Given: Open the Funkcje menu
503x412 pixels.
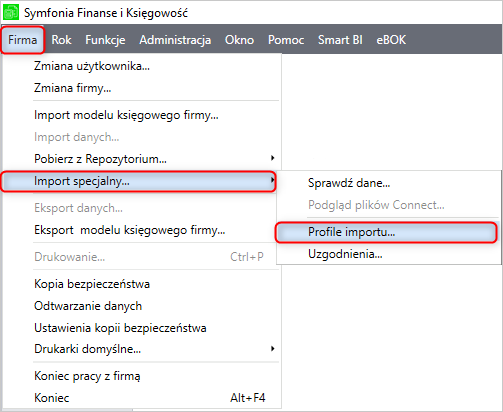Looking at the screenshot, I should point(105,40).
